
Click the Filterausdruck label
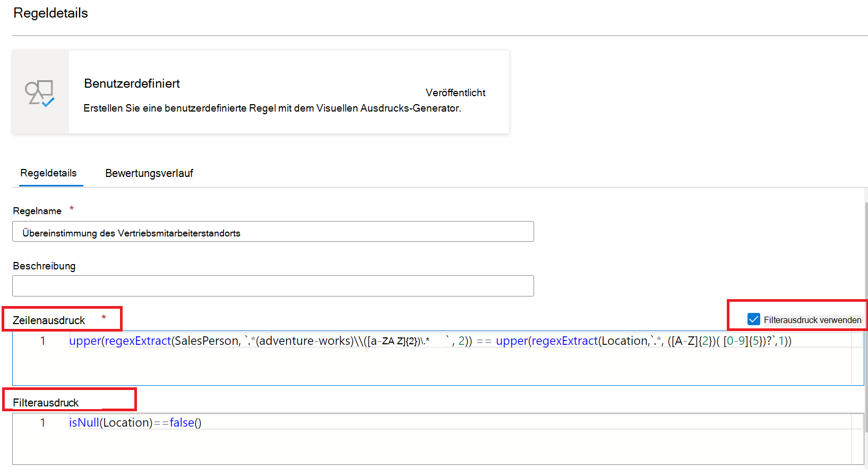click(x=46, y=403)
